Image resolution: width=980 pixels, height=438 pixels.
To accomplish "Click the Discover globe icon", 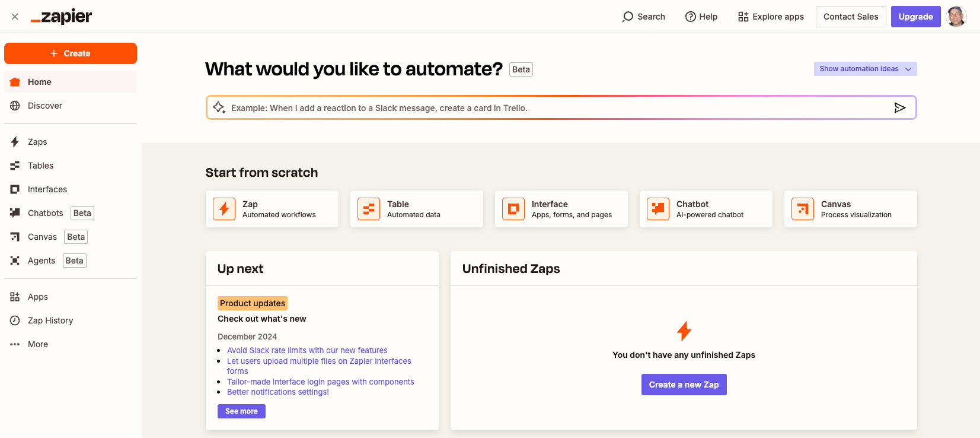I will click(x=15, y=106).
